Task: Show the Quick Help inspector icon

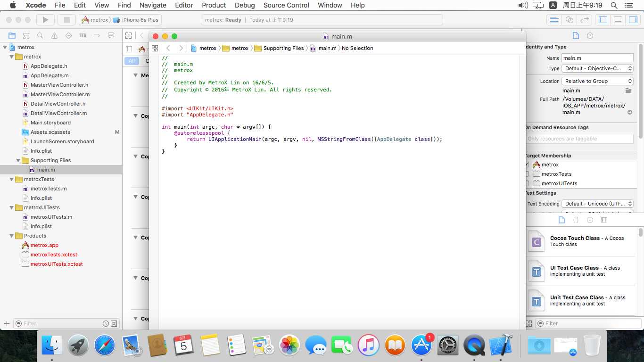Action: click(590, 36)
